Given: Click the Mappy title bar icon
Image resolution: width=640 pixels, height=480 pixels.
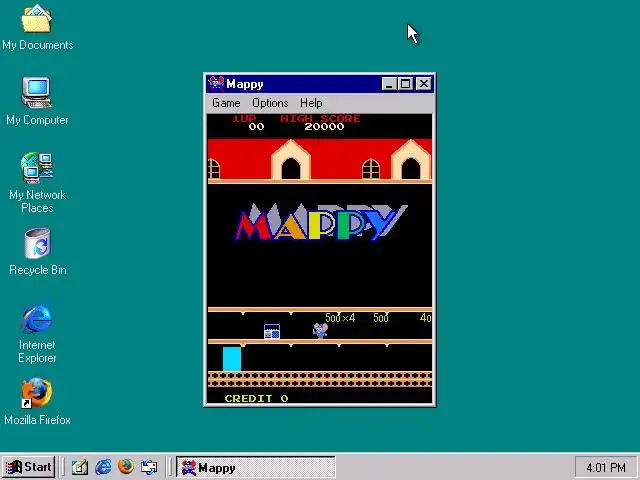Looking at the screenshot, I should pos(216,84).
